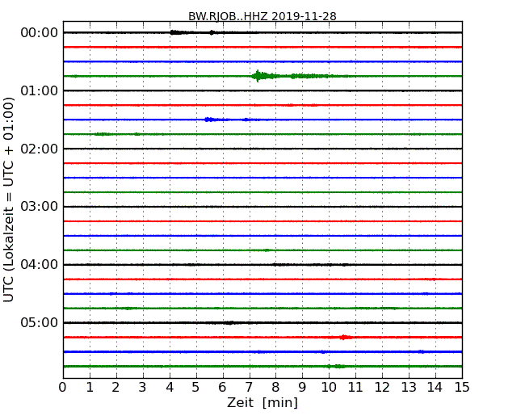Click x-axis tick label '2'

[115, 387]
